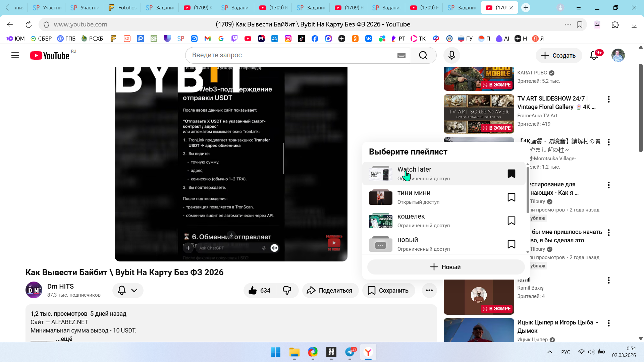Save video to тини мини playlist

tap(511, 197)
